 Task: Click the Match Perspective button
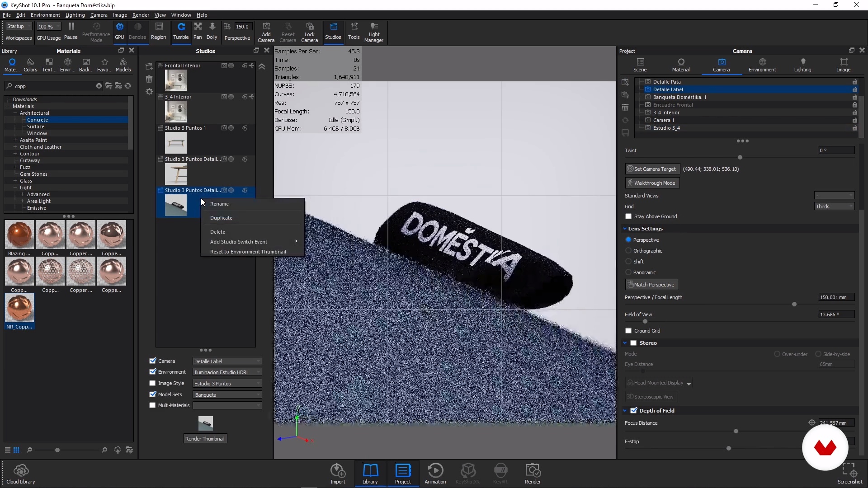click(x=652, y=285)
